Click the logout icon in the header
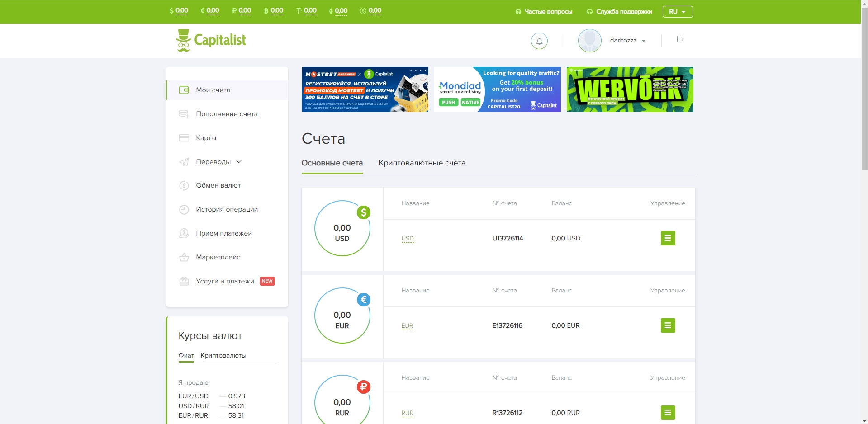The width and height of the screenshot is (868, 424). point(680,39)
